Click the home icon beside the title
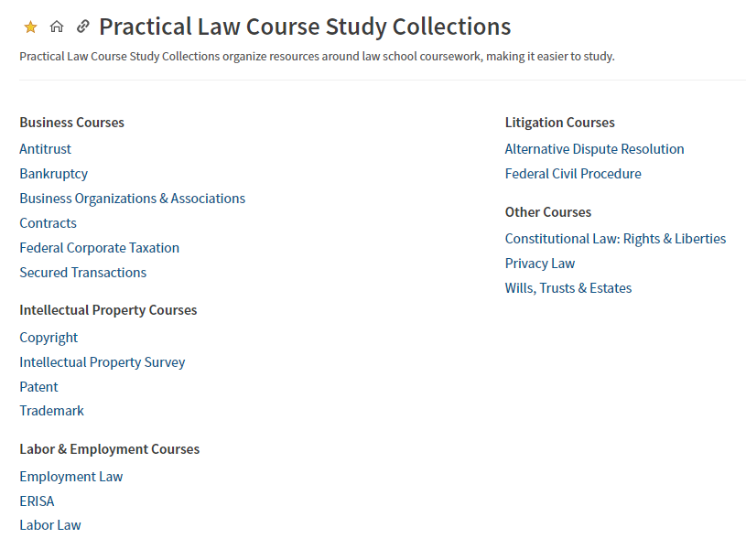The height and width of the screenshot is (560, 746). pos(57,27)
